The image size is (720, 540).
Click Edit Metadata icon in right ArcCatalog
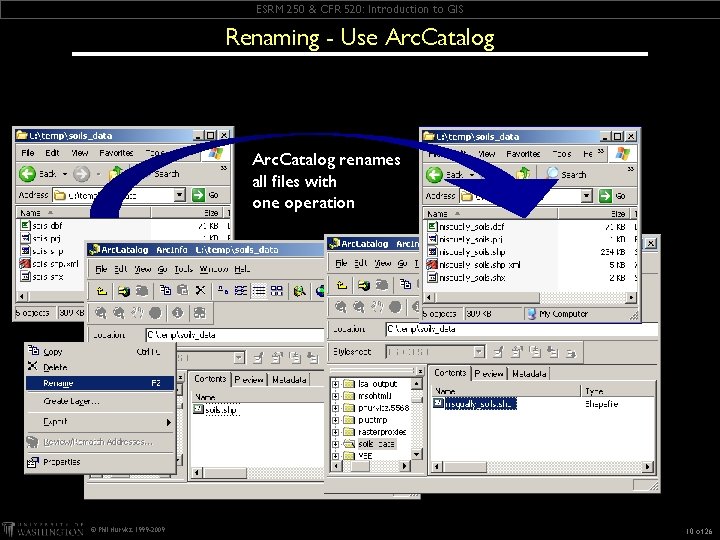[x=498, y=352]
